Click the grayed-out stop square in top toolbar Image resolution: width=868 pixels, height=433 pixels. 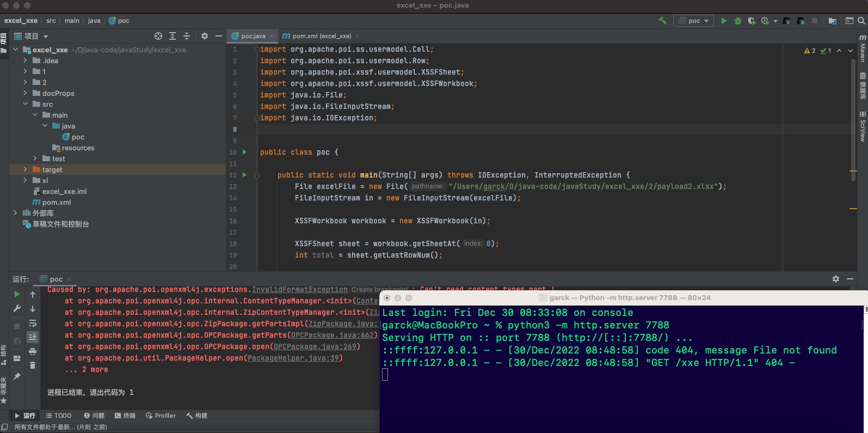(x=815, y=21)
